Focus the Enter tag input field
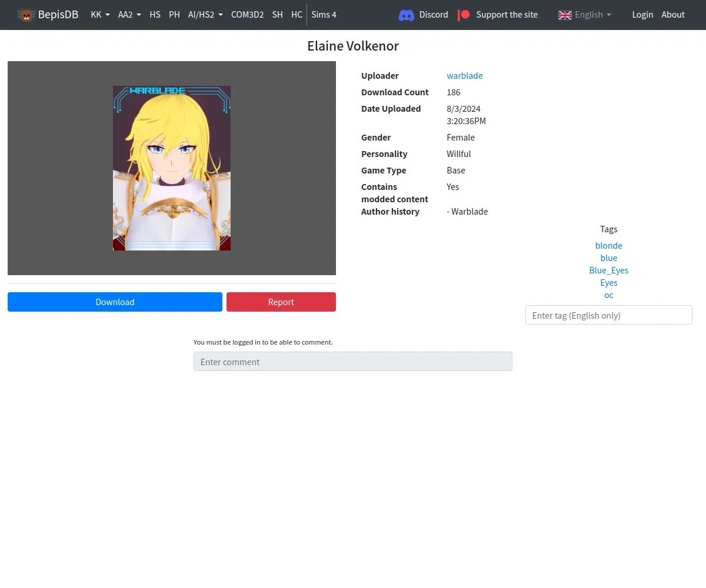This screenshot has height=588, width=706. point(609,315)
